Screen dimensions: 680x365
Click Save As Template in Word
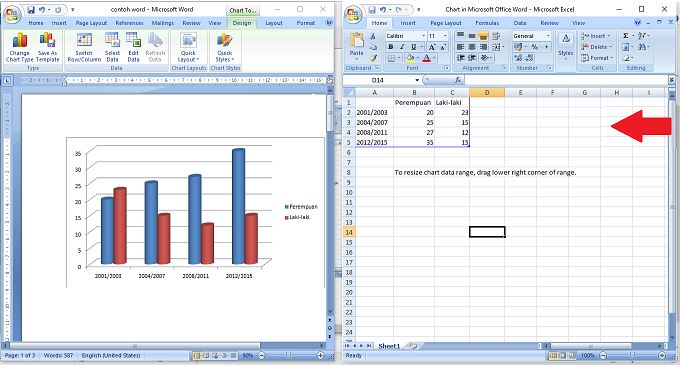click(48, 47)
